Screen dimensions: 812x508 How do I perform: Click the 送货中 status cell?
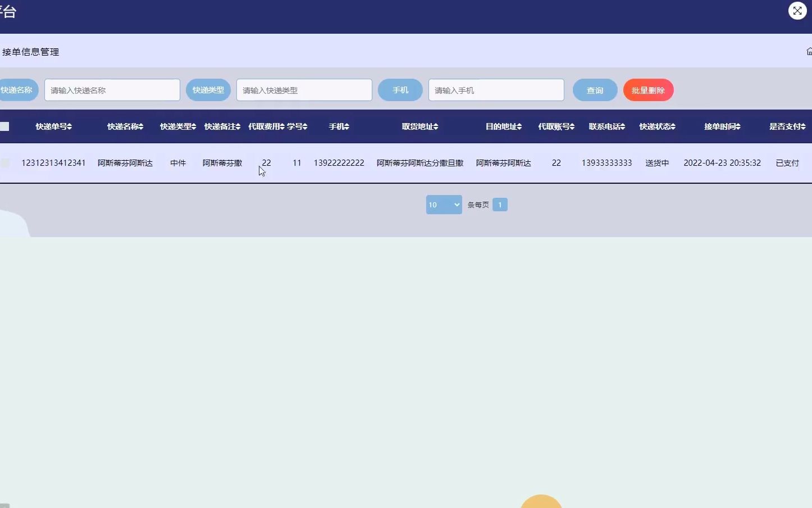(x=658, y=163)
